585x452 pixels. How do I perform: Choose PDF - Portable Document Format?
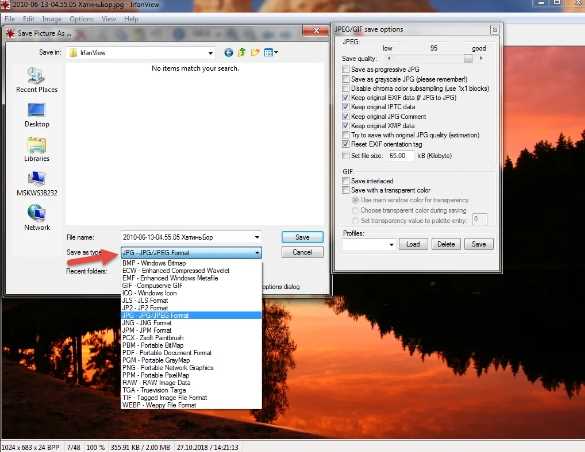(x=191, y=353)
